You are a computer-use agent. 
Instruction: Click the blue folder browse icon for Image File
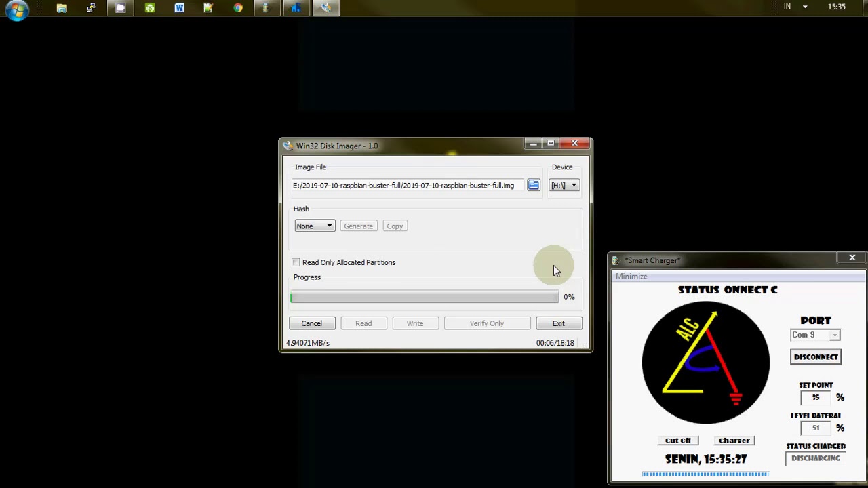pyautogui.click(x=534, y=185)
